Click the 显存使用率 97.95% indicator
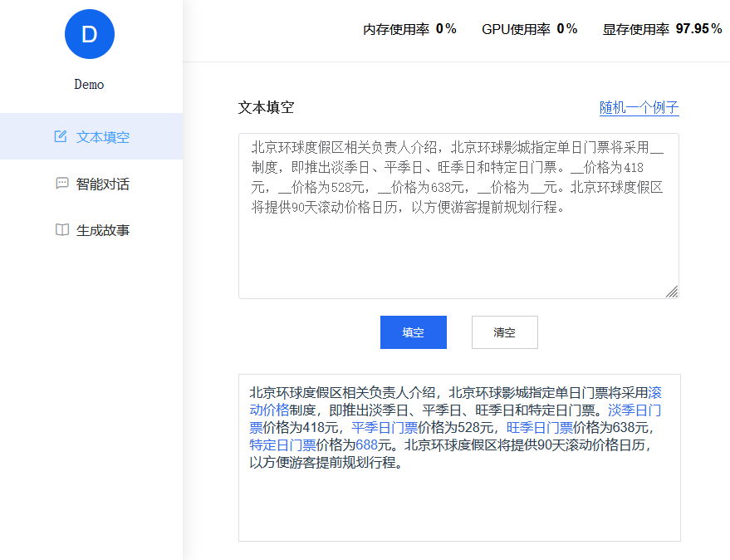730x560 pixels. point(660,28)
